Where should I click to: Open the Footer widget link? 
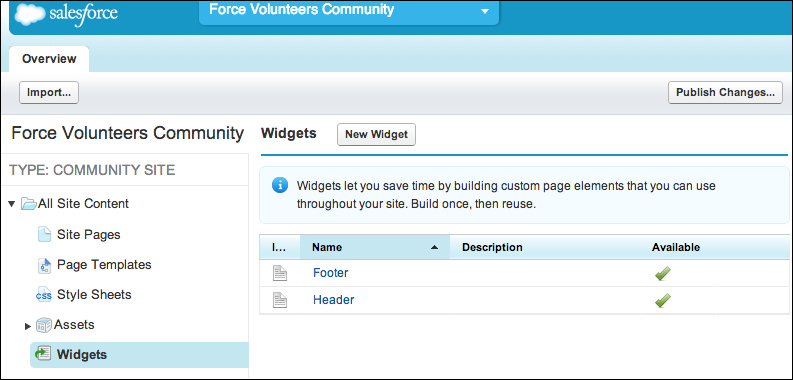(331, 273)
